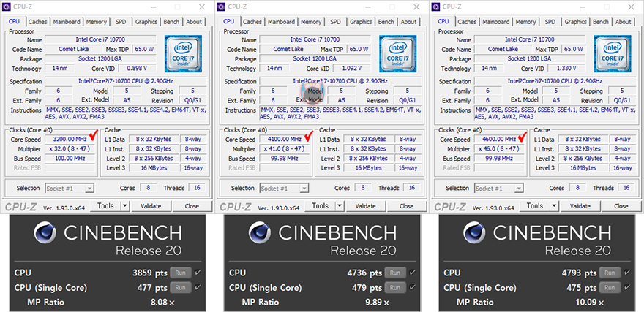644x312 pixels.
Task: Click Cinebench sphere logo under left window
Action: [x=45, y=232]
